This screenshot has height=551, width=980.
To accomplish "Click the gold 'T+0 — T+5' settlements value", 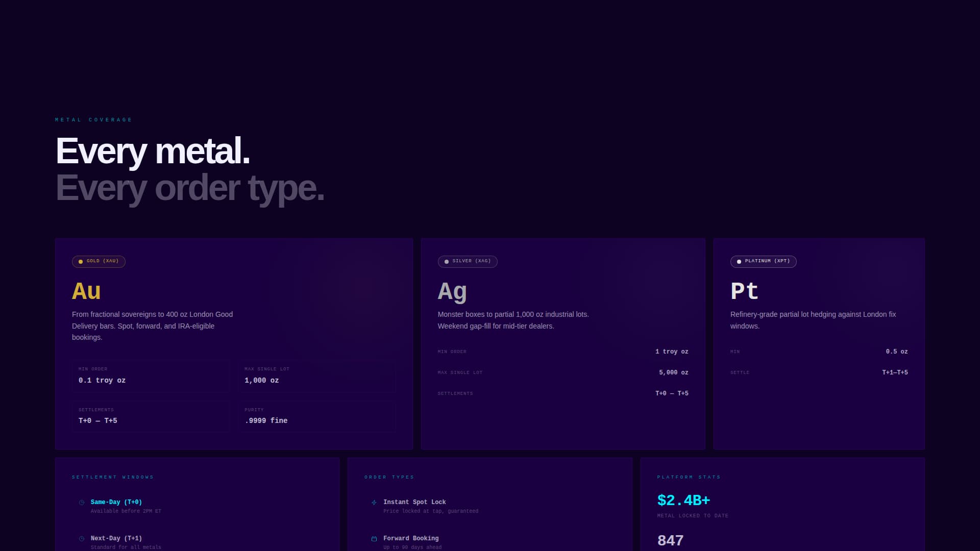I will [98, 421].
